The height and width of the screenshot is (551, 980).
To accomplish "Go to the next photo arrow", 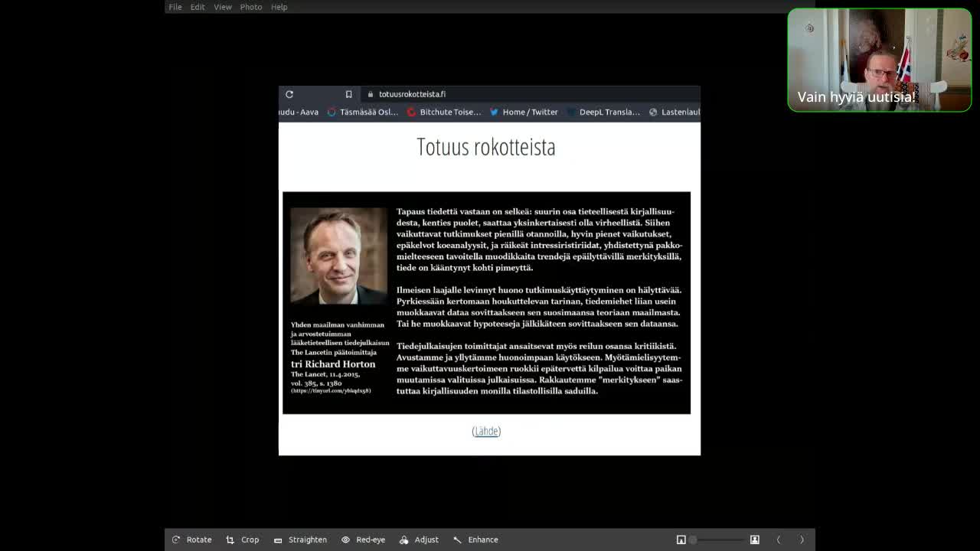I will tap(802, 540).
